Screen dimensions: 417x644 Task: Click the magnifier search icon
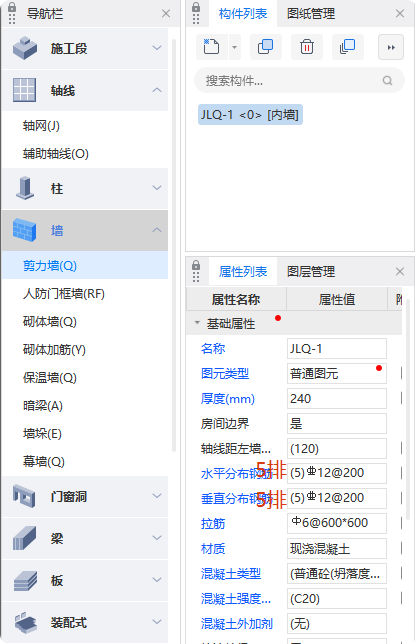tap(387, 80)
